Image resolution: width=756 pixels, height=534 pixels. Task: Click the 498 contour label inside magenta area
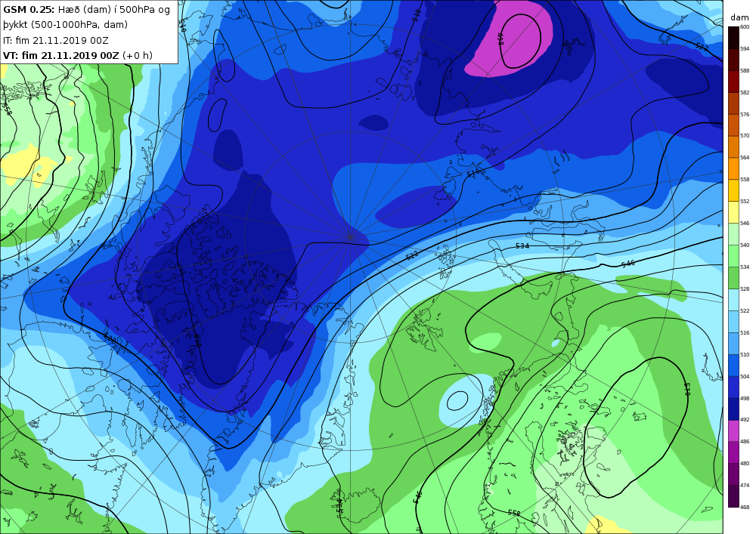click(501, 39)
